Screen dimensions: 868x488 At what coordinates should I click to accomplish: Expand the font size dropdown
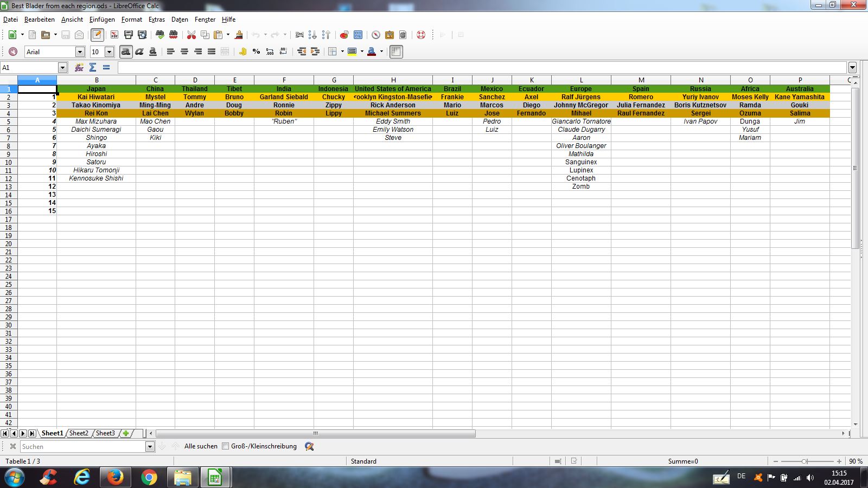109,52
